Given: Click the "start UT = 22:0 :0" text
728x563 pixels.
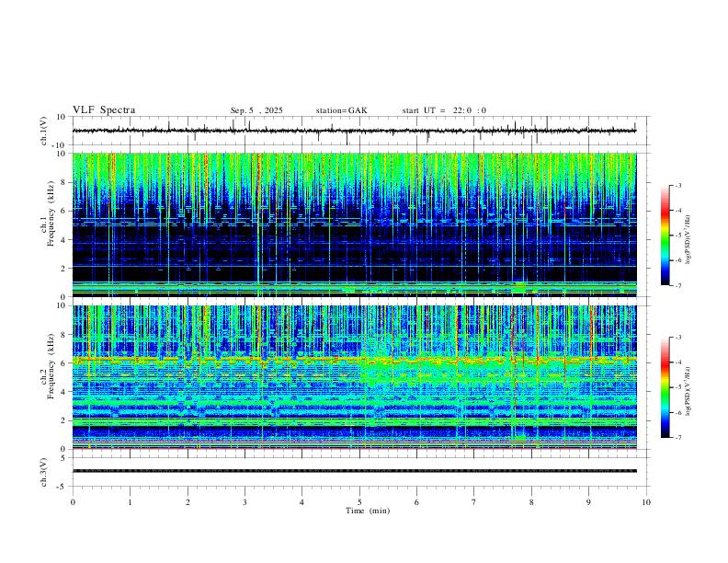Looking at the screenshot, I should (444, 110).
